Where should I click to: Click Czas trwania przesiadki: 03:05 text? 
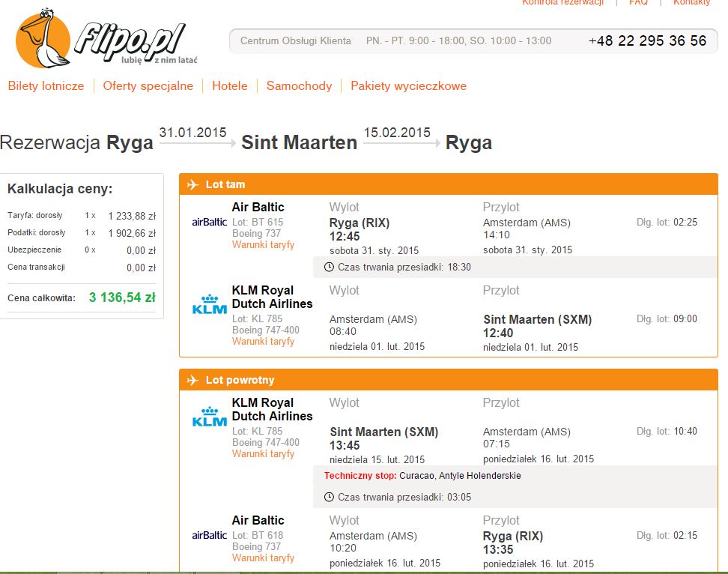[404, 497]
